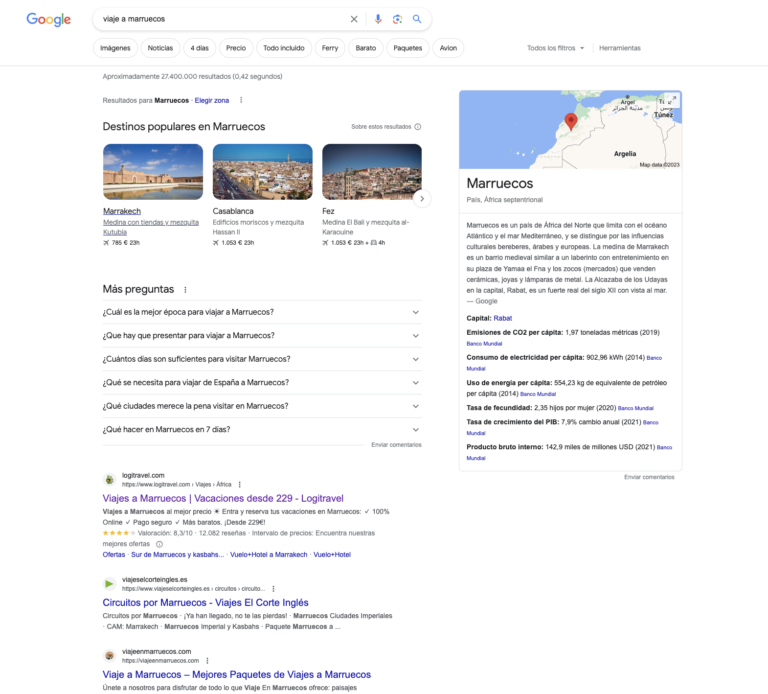Click the Google logo

48,19
